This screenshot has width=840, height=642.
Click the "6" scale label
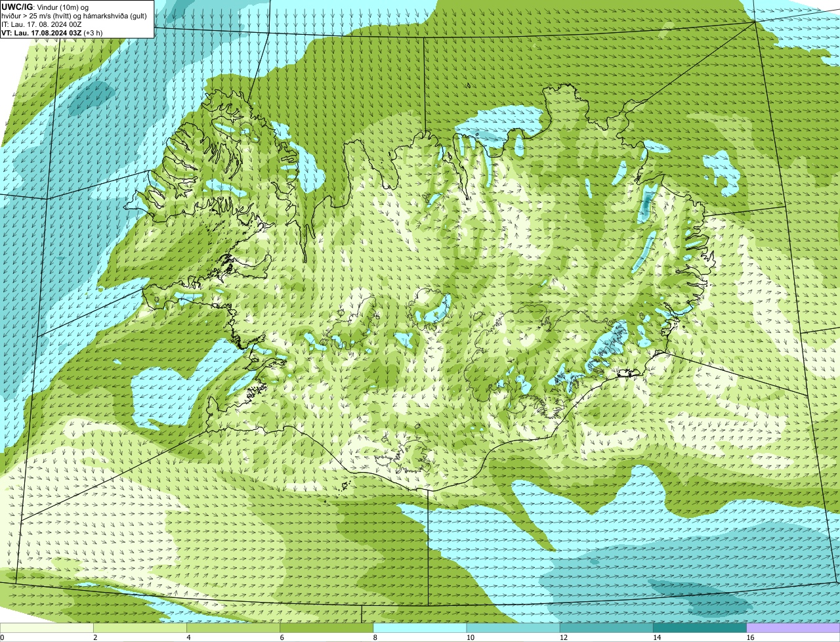point(282,637)
